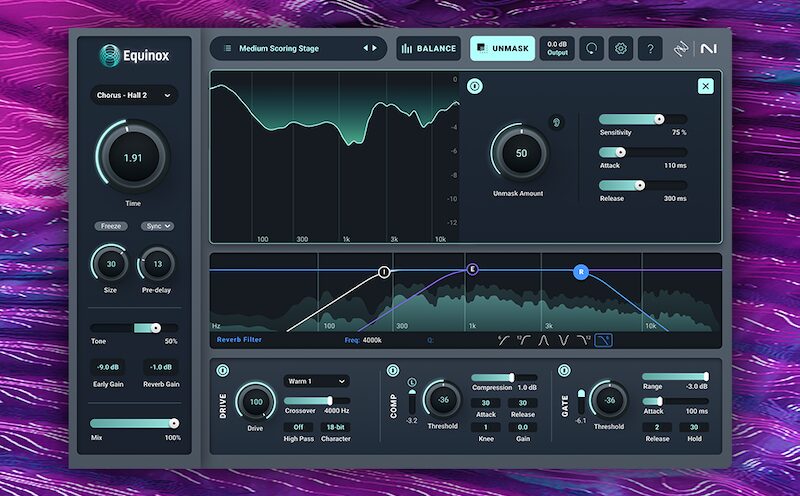
Task: Select the 12 dB high-cut filter shape
Action: 584,340
